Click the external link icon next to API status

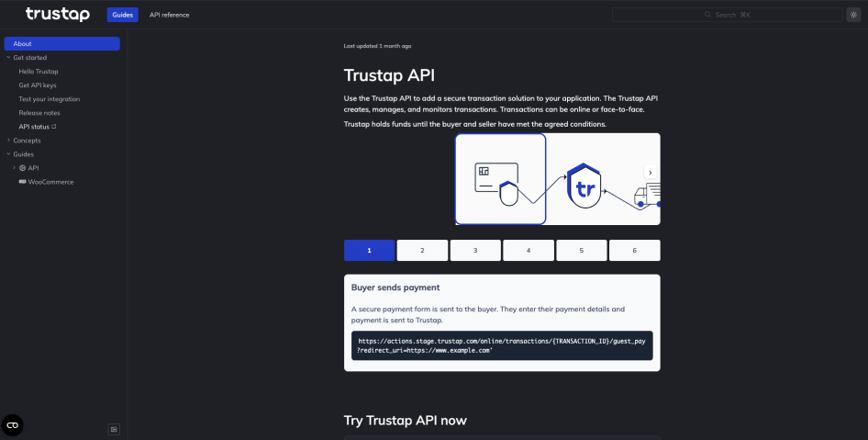54,127
